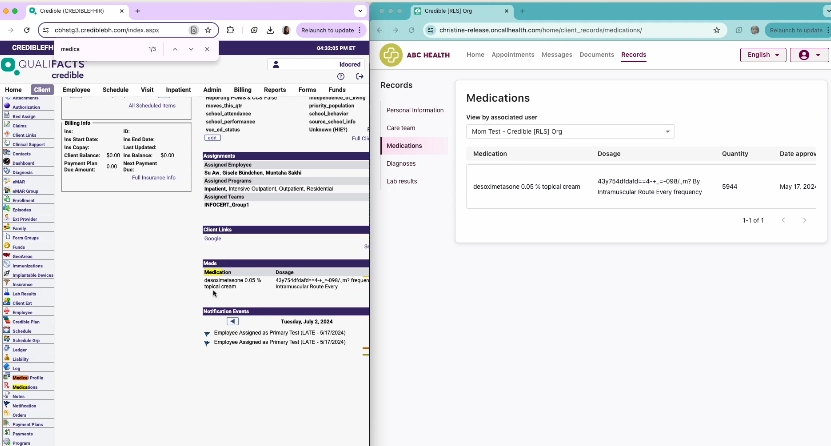Go to next find-bar match

tap(191, 49)
